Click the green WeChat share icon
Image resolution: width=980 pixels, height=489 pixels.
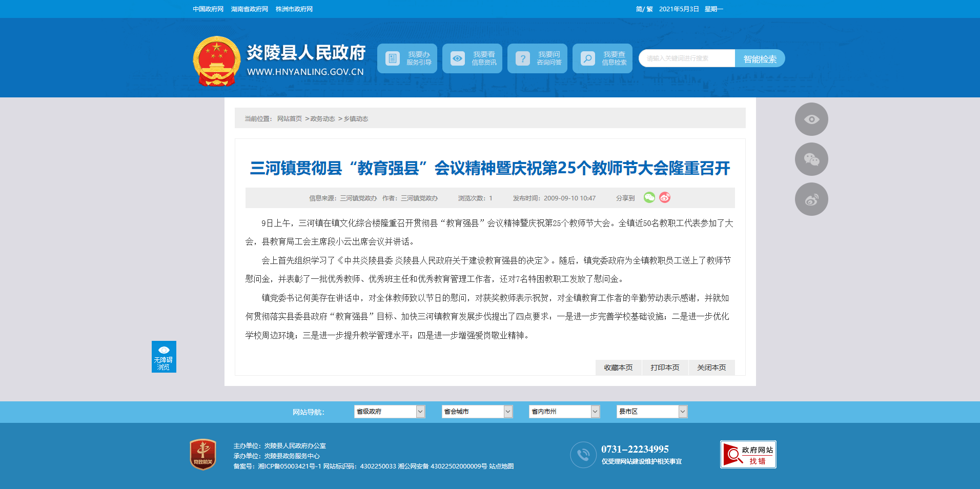[649, 198]
